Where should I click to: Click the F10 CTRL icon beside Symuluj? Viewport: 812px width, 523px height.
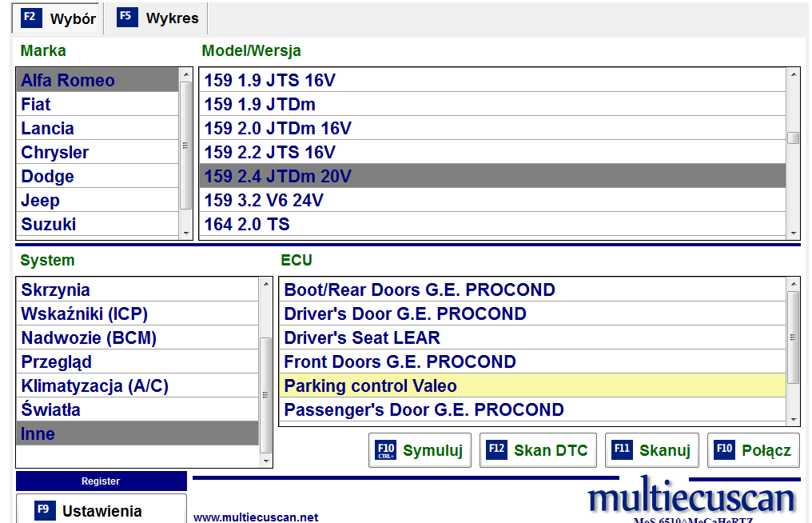click(x=386, y=450)
